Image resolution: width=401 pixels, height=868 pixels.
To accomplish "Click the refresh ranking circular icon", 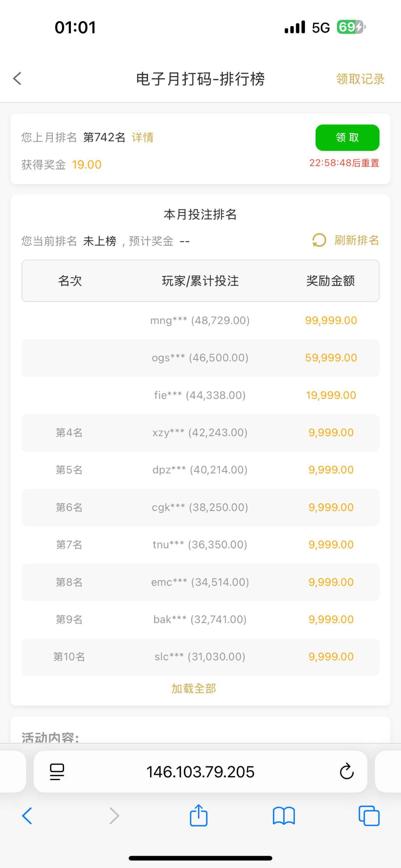I will (x=319, y=240).
